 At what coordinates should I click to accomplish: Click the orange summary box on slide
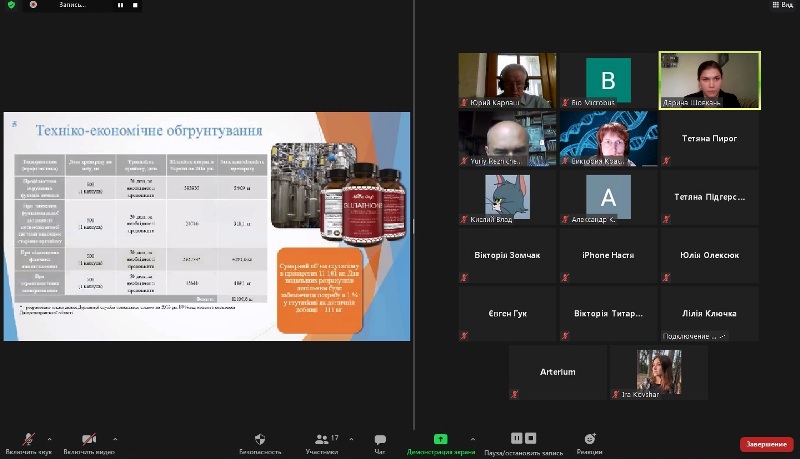tap(319, 290)
